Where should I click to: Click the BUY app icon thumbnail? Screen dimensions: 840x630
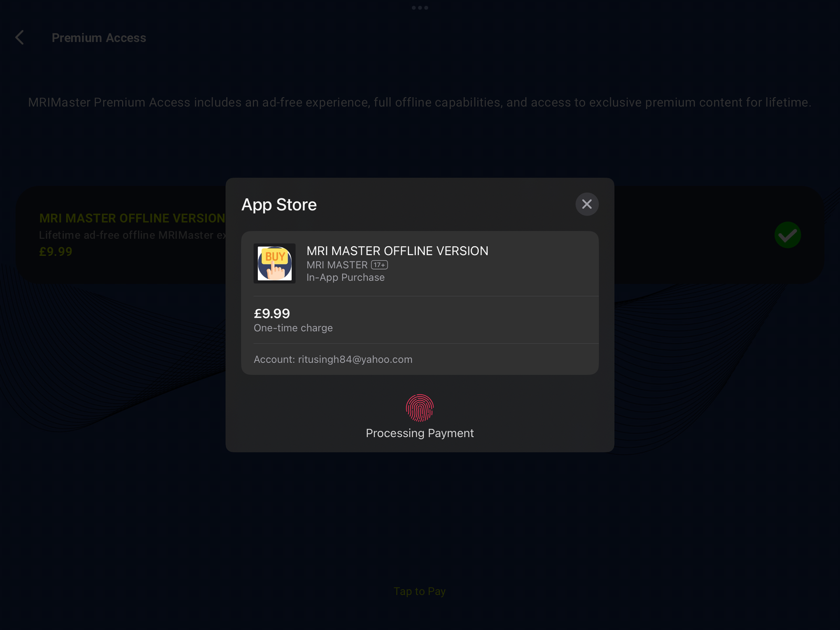[275, 264]
